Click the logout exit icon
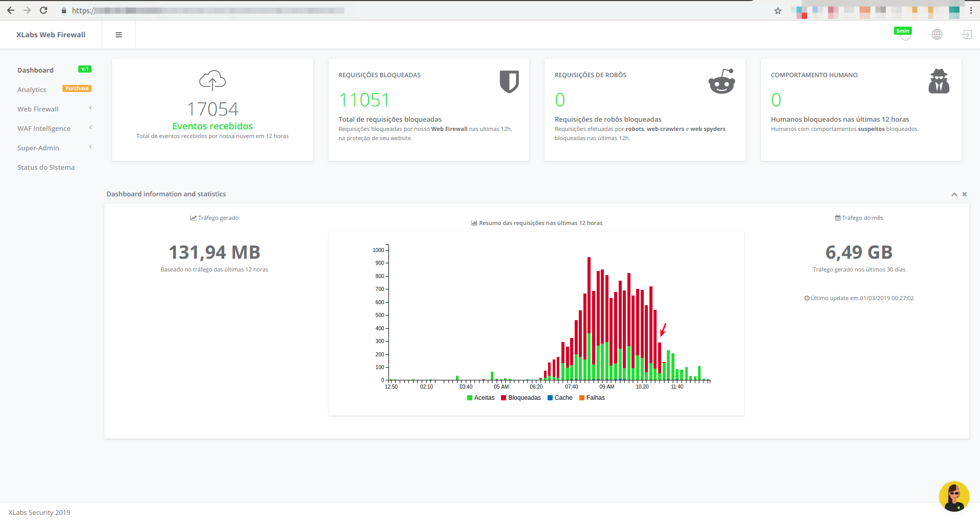 coord(967,34)
